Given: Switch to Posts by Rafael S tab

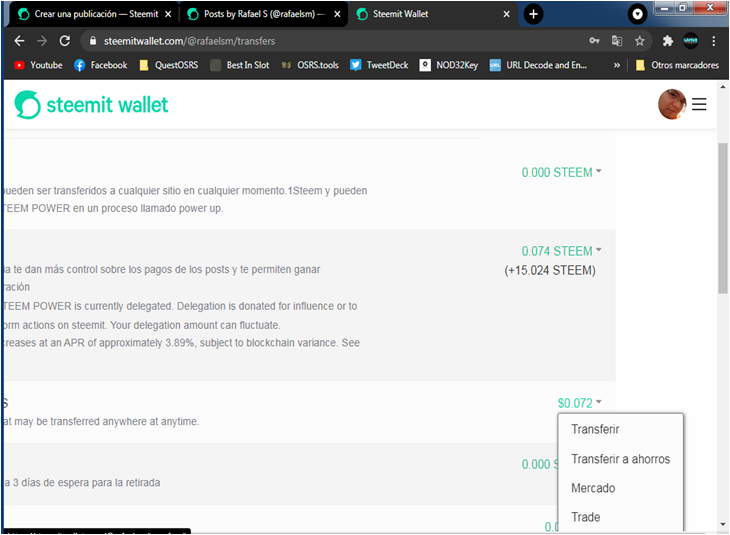Looking at the screenshot, I should point(264,14).
